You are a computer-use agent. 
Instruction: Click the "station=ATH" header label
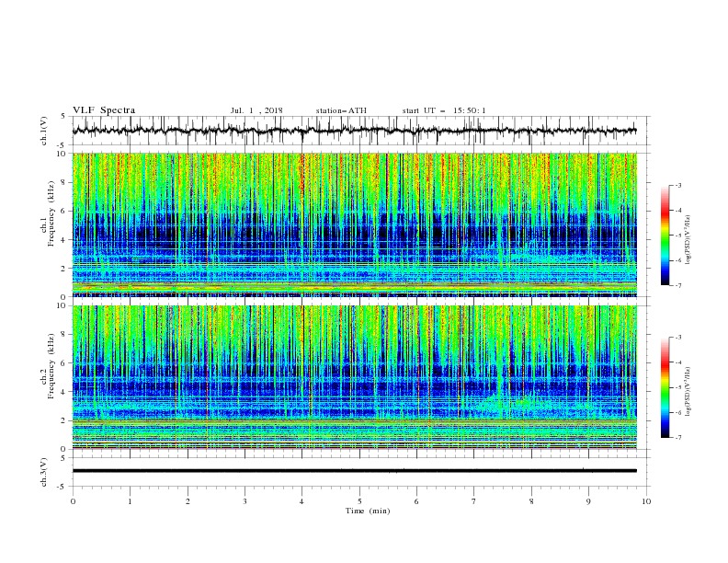point(341,110)
